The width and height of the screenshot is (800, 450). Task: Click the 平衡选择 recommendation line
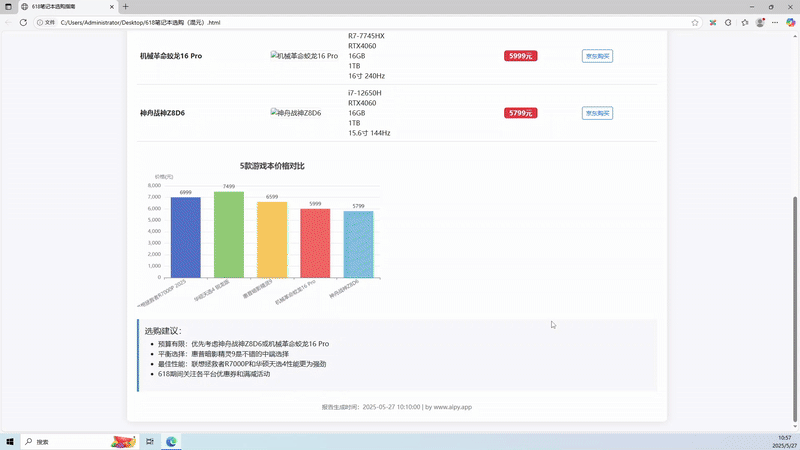tap(223, 354)
